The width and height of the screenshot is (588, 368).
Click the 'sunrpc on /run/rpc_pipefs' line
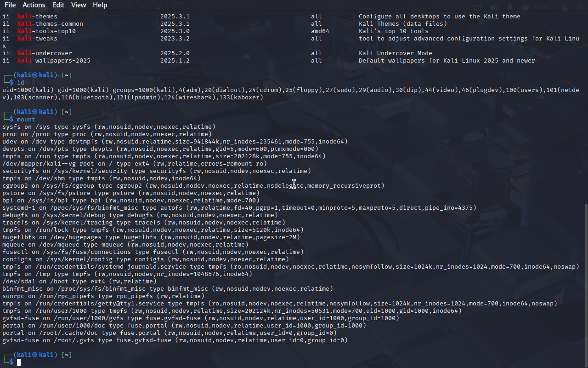(103, 296)
